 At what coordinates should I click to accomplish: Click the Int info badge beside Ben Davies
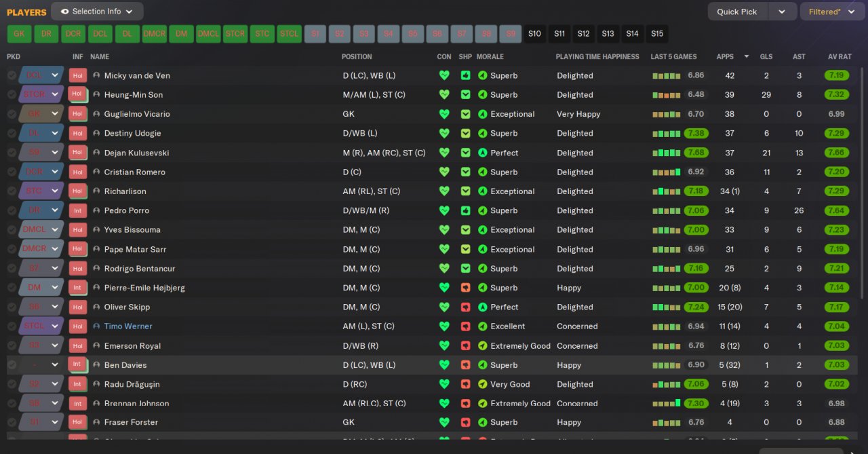coord(77,365)
